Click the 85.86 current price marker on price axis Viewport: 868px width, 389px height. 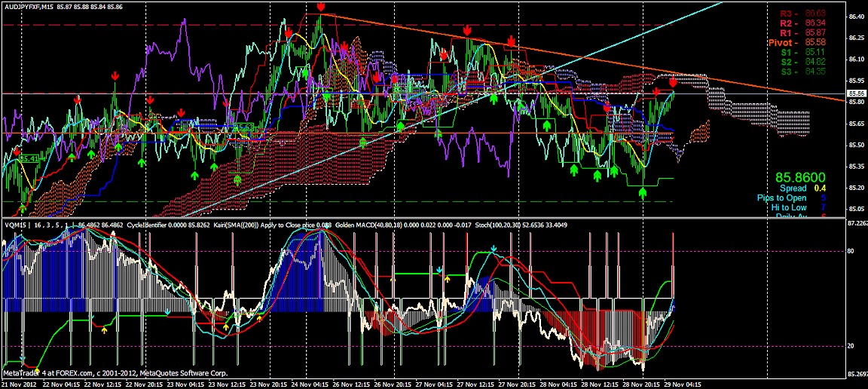tap(854, 93)
